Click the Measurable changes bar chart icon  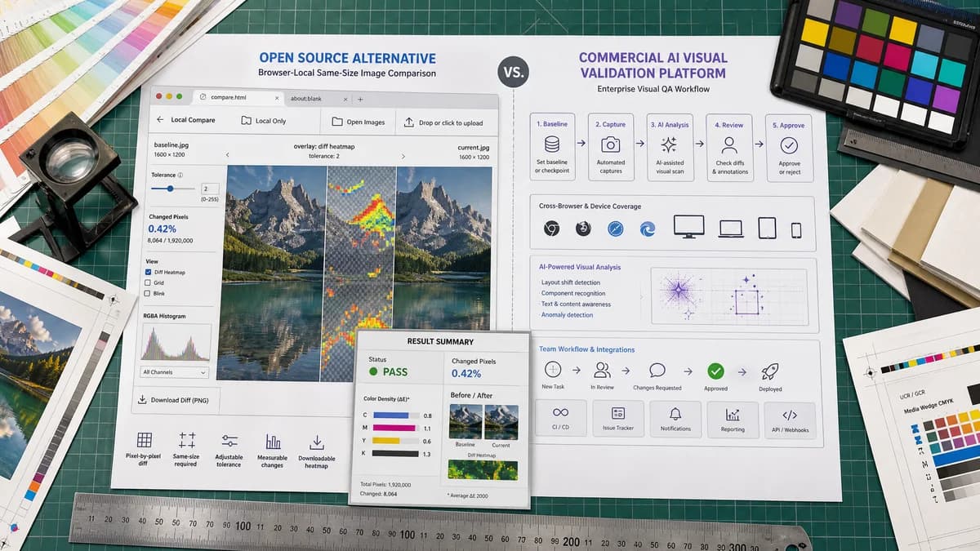pos(273,442)
